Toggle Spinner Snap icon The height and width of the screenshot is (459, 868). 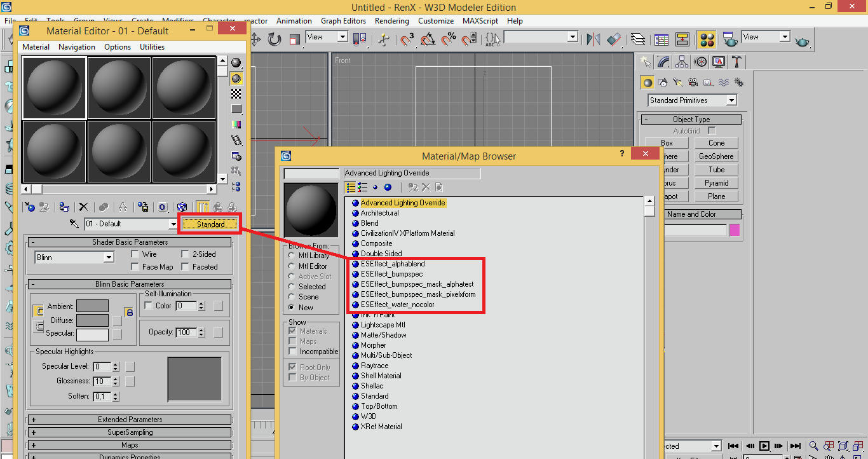470,39
